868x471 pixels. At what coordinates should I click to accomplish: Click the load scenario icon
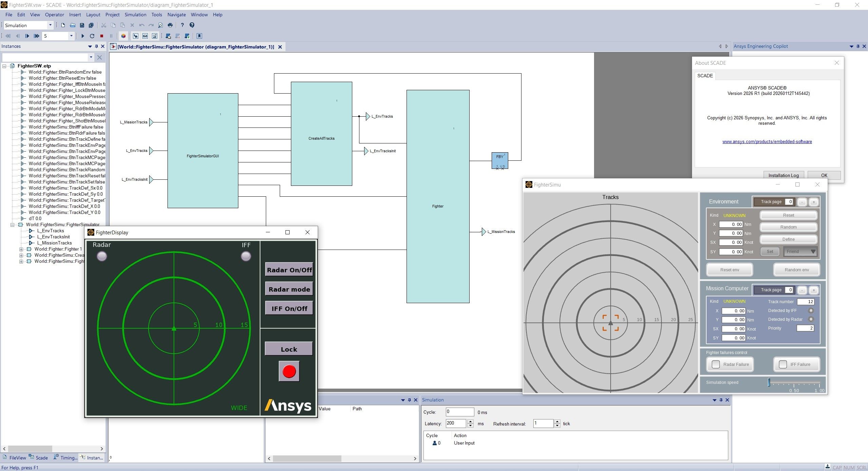[x=168, y=36]
